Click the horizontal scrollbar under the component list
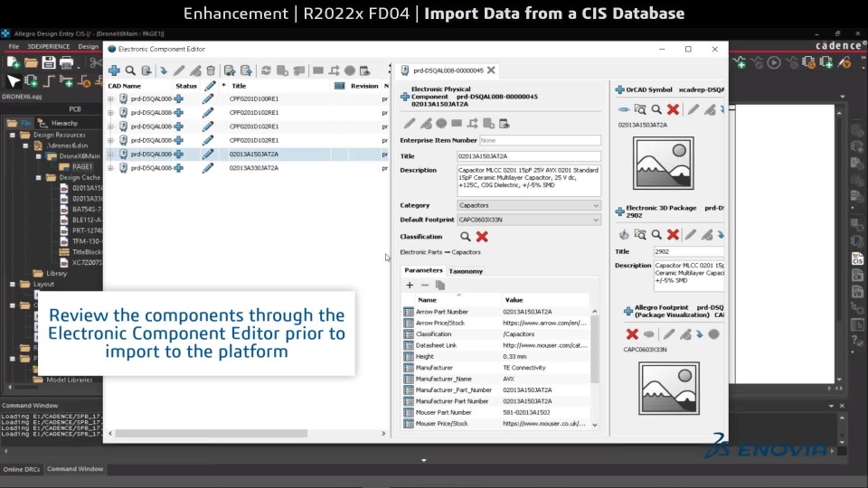Screen dimensions: 868x488 point(211,433)
